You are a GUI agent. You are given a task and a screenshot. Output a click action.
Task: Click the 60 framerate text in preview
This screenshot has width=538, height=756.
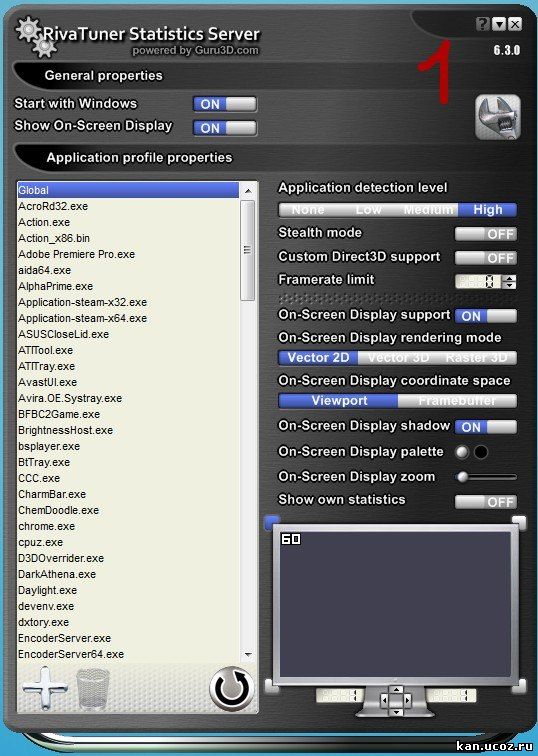pyautogui.click(x=291, y=539)
